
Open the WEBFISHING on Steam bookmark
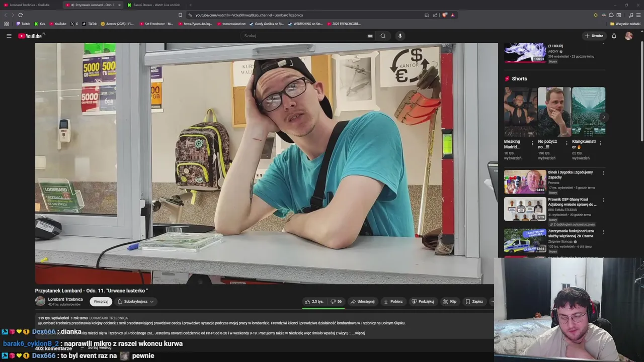[x=305, y=24]
